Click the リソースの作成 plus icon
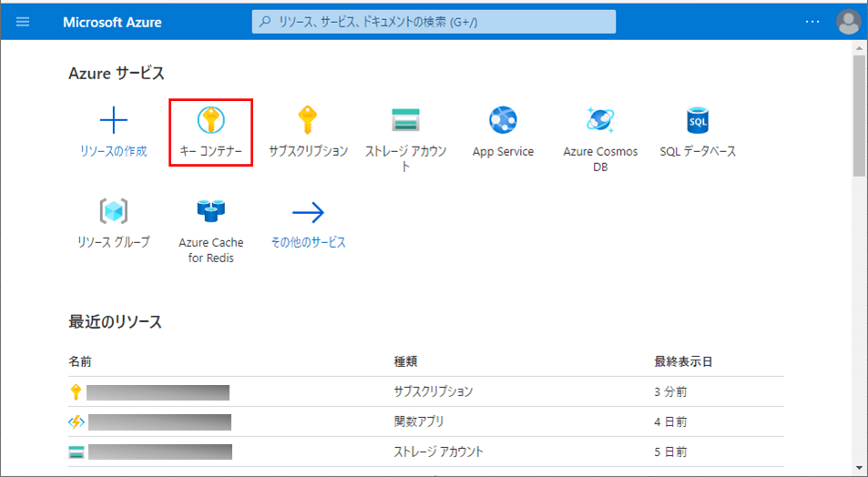Screen dimensions: 868x477 click(114, 120)
